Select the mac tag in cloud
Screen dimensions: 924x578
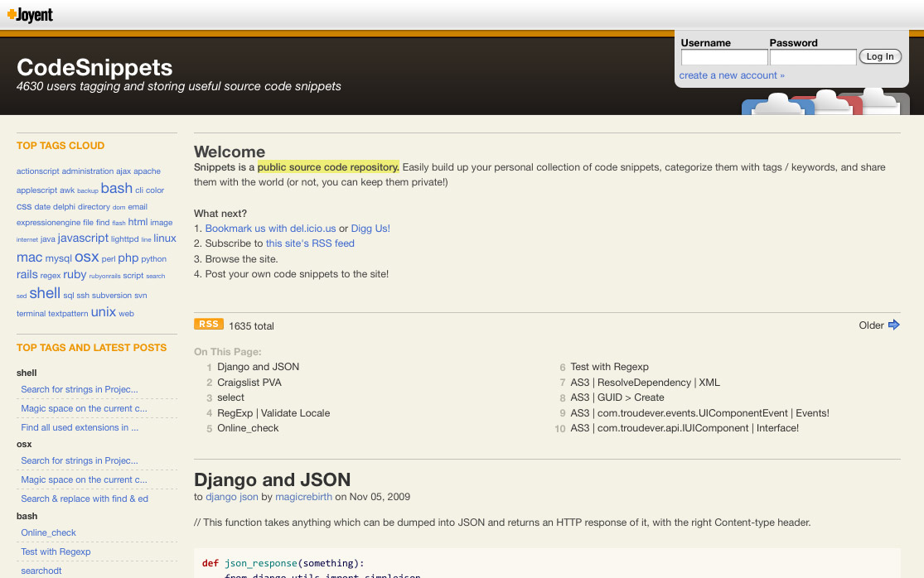[30, 258]
